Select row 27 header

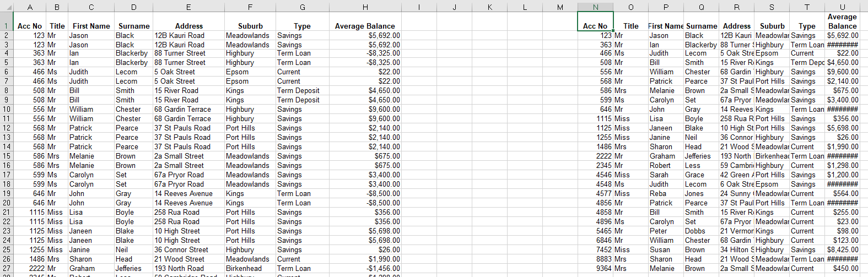click(x=7, y=268)
